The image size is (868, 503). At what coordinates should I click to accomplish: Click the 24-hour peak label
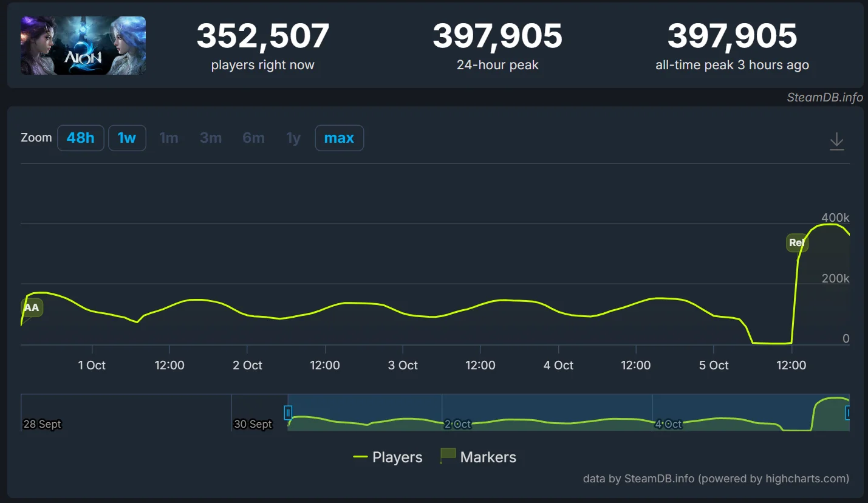497,65
